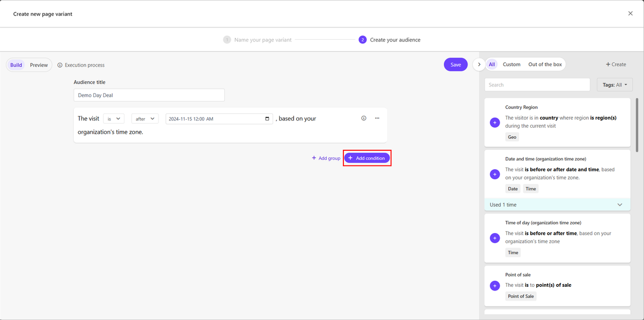Screen dimensions: 644x320
Task: Select the Build mode toggle
Action: [x=16, y=65]
